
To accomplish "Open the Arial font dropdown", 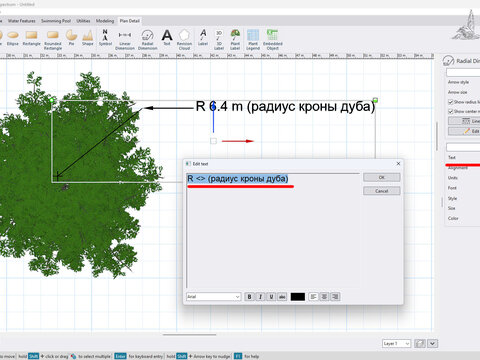I will (214, 297).
